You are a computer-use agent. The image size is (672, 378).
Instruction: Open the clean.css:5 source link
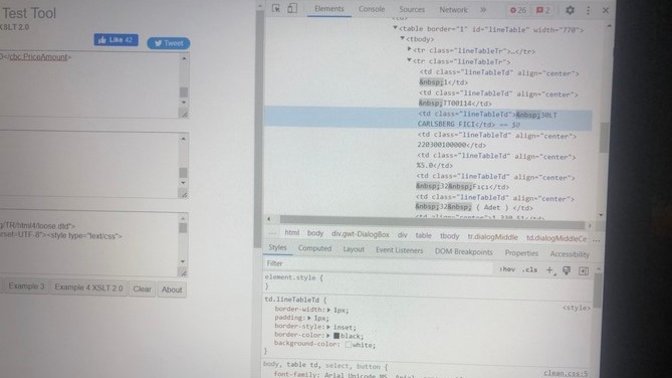click(x=565, y=373)
